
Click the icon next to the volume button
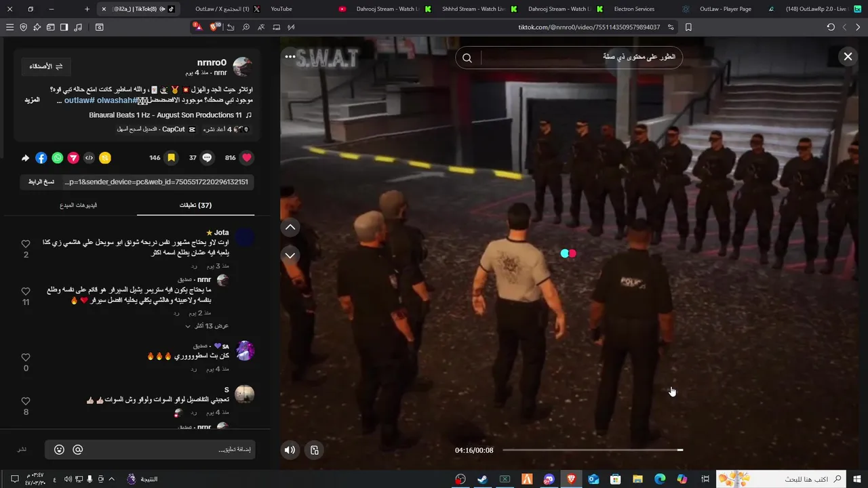tap(315, 450)
